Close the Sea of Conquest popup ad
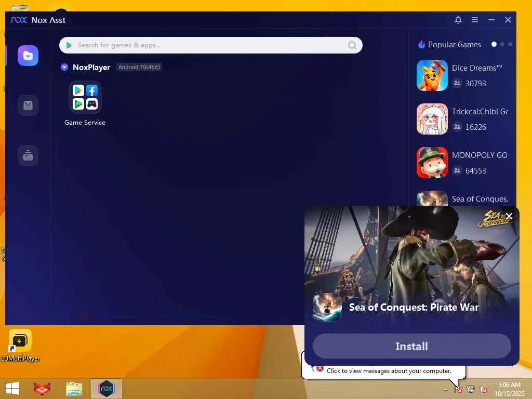The height and width of the screenshot is (399, 532). click(509, 216)
